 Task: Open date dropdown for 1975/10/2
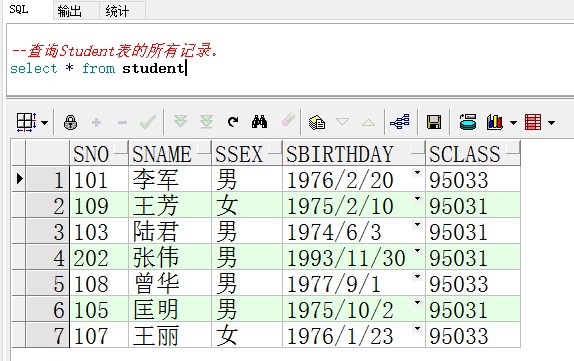coord(417,303)
